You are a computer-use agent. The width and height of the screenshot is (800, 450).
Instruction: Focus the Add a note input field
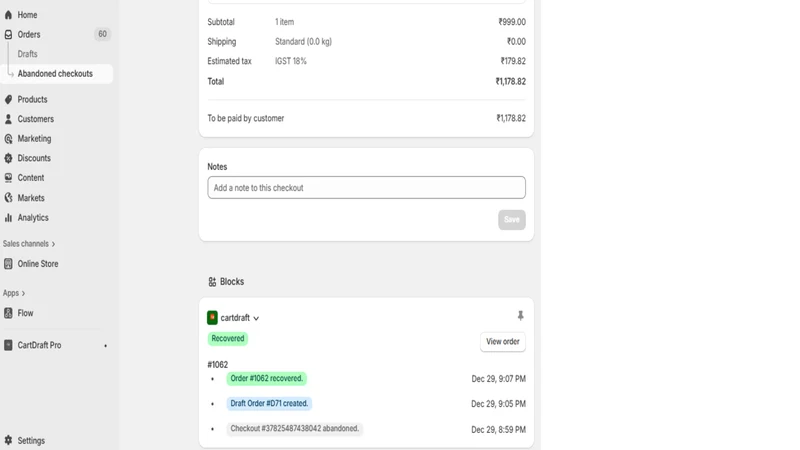pyautogui.click(x=366, y=188)
